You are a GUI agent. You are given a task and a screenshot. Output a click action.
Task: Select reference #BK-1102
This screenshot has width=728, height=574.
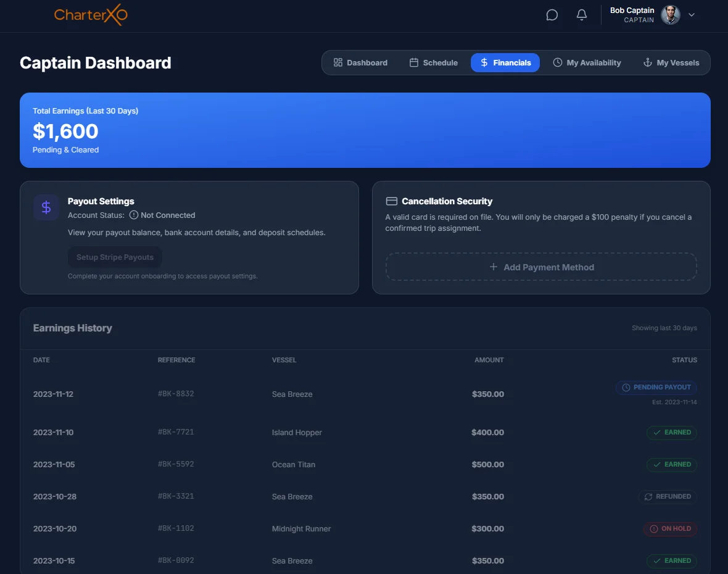(x=176, y=528)
